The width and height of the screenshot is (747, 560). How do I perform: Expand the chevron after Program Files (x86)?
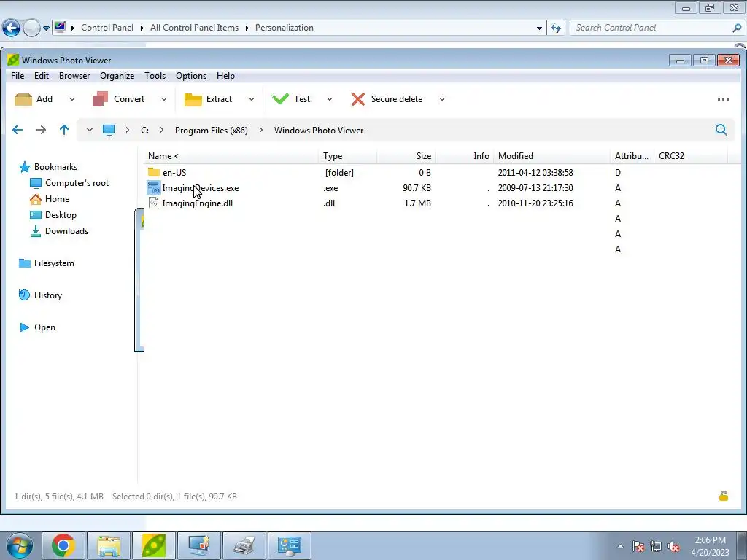(261, 130)
